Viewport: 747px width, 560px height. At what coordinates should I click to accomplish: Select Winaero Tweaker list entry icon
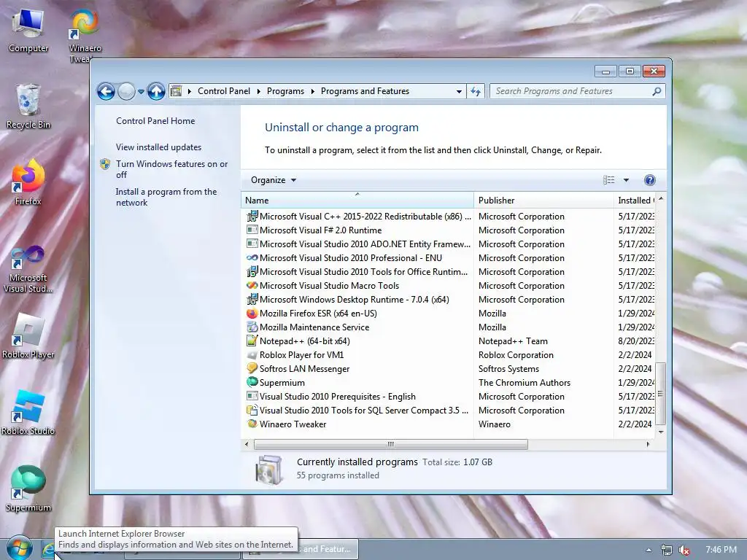point(252,424)
